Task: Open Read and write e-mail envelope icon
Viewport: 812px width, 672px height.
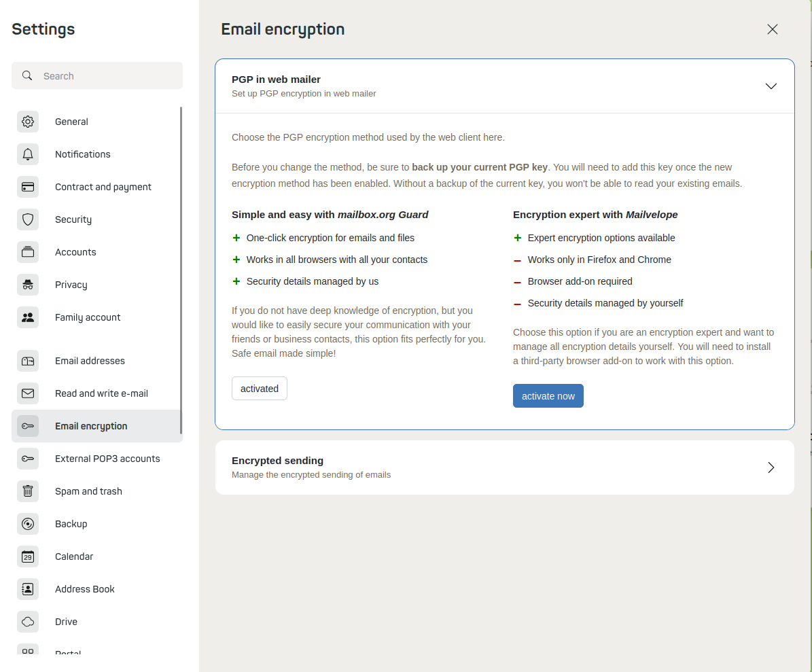Action: pos(28,393)
